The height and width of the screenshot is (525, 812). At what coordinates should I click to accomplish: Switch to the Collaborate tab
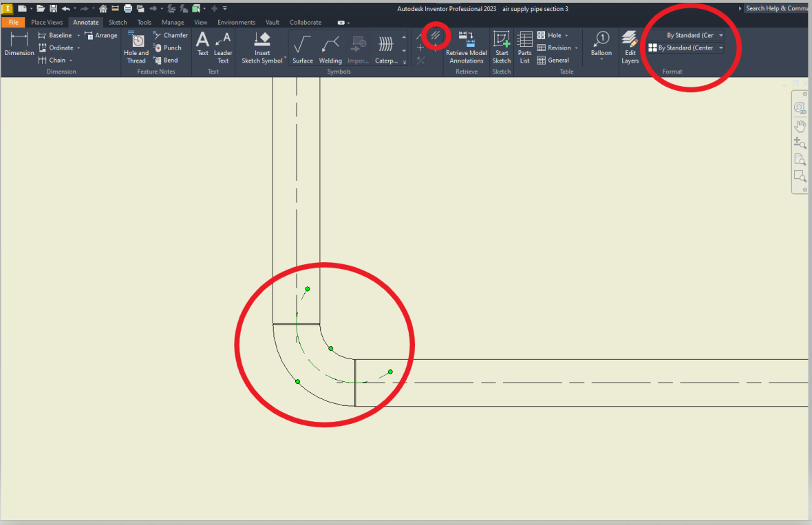(305, 22)
